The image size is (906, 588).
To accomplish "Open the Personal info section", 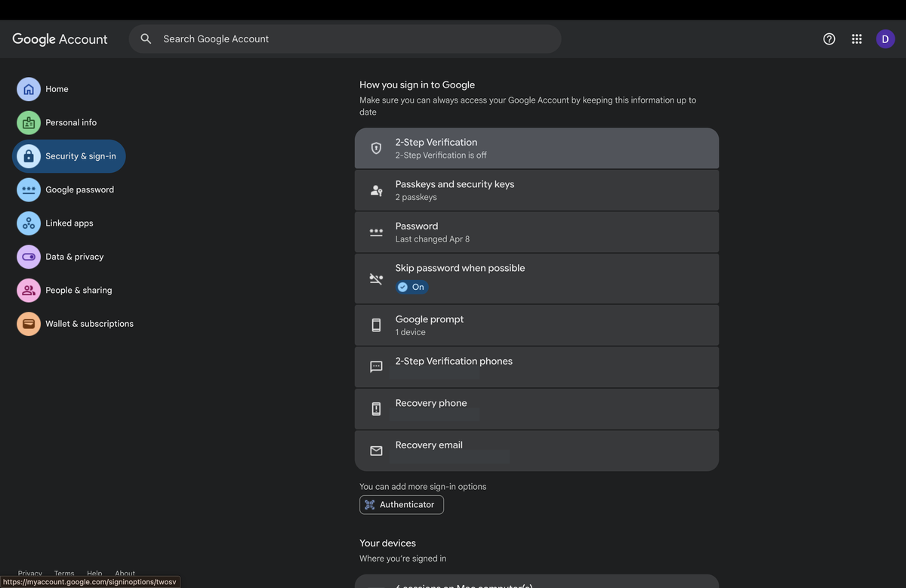I will 57,122.
